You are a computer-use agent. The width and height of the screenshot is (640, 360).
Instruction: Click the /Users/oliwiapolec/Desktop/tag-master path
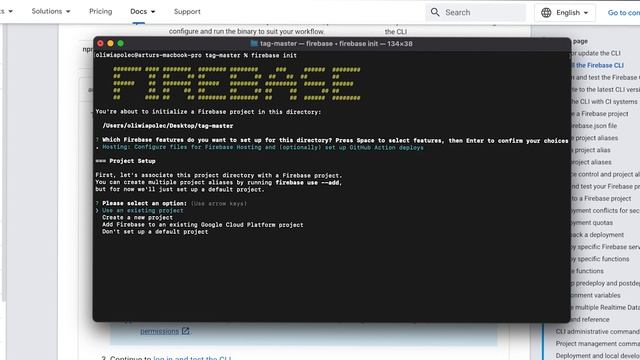pyautogui.click(x=168, y=126)
